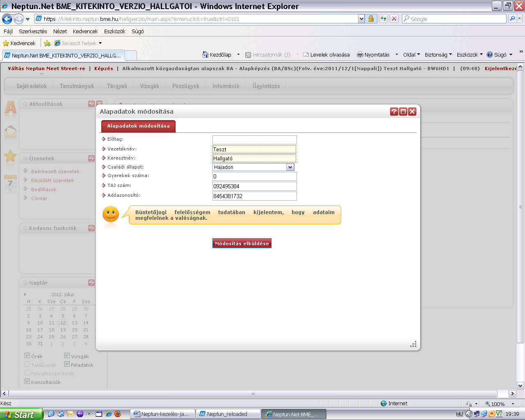The image size is (525, 420).
Task: Open the Címtár link
Action: point(39,198)
